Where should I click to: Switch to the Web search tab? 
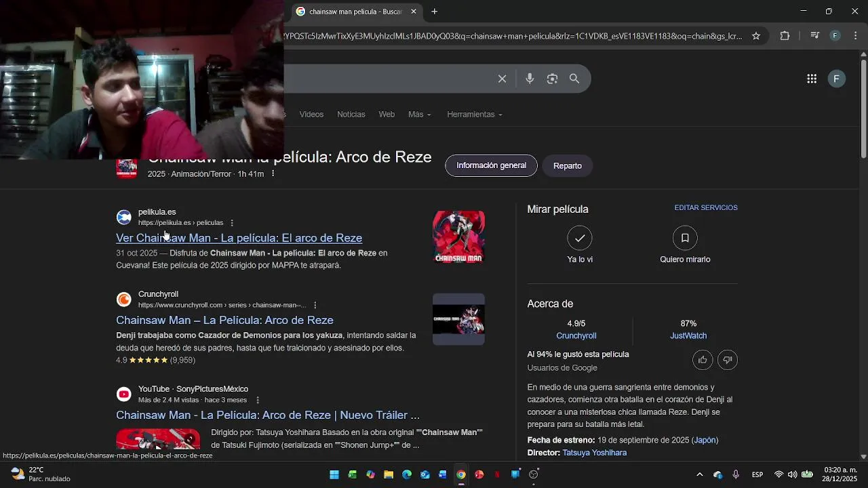point(387,115)
